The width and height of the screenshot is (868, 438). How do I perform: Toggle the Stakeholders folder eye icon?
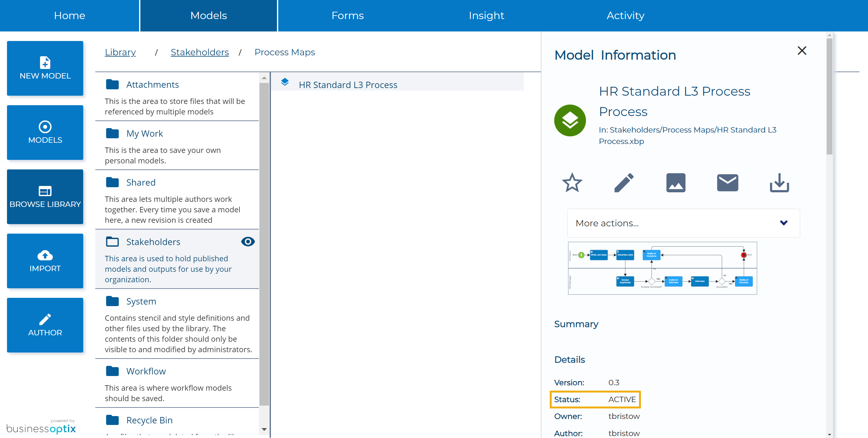click(248, 242)
